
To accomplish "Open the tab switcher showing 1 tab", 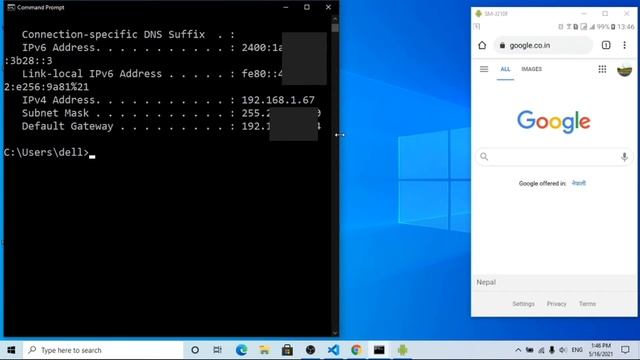I will point(606,45).
